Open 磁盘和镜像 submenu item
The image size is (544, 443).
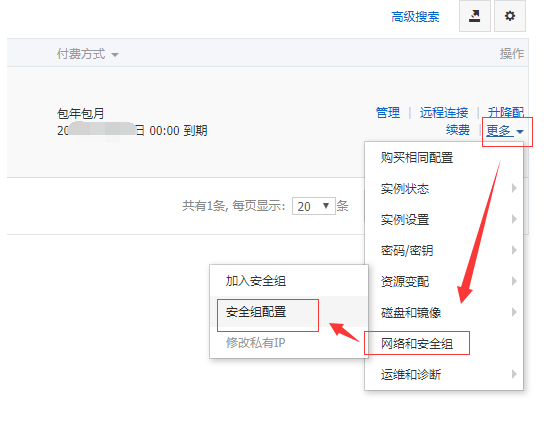click(x=444, y=312)
